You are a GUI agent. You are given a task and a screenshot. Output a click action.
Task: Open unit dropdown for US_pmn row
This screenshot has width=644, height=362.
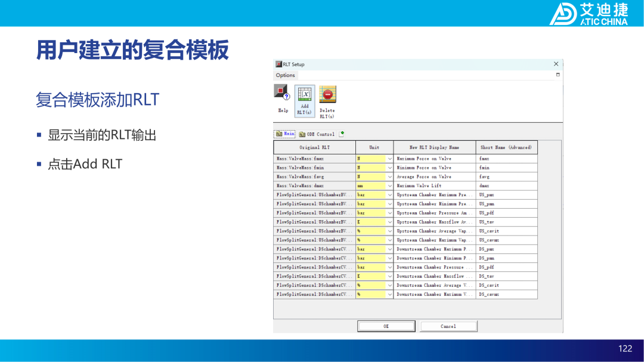[389, 204]
